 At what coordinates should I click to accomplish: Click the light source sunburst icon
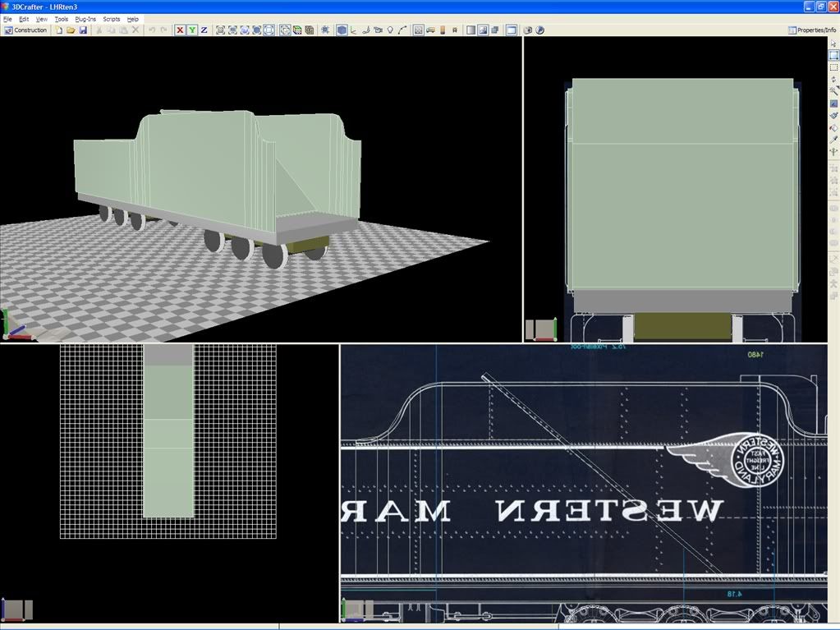[324, 30]
